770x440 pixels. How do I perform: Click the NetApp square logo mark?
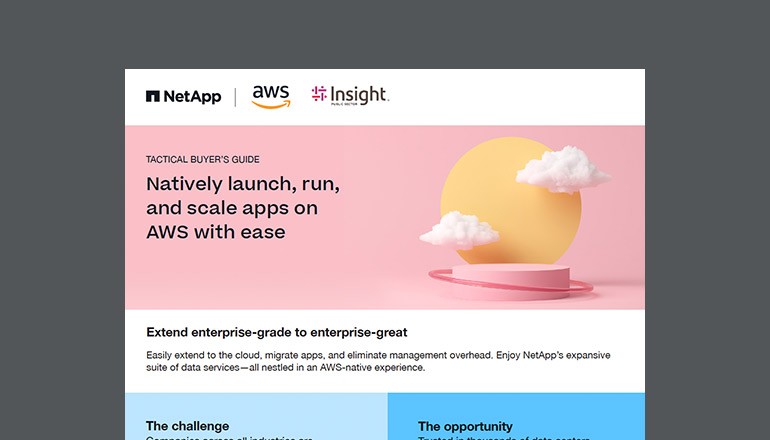[x=153, y=97]
